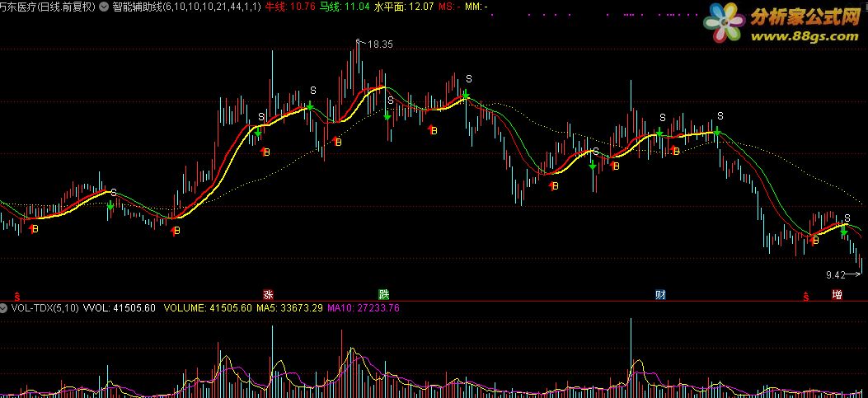Click the VVOL: 41505.60 value
The height and width of the screenshot is (398, 868).
click(x=119, y=308)
